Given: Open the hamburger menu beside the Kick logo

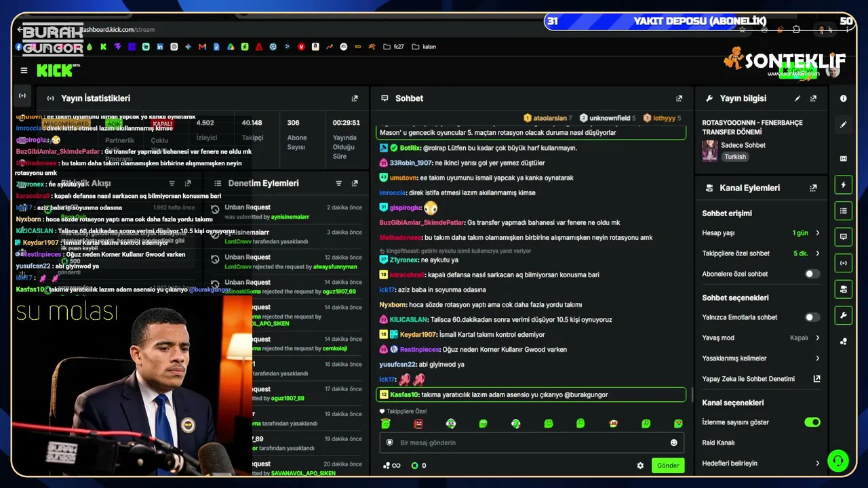Looking at the screenshot, I should point(24,70).
